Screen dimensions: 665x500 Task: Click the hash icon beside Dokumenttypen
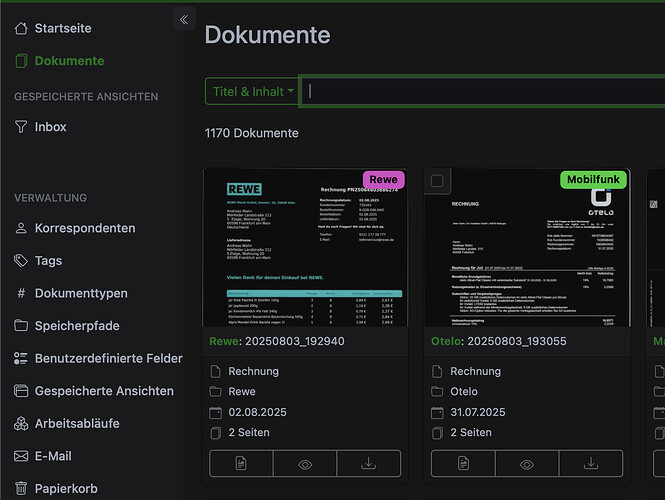(21, 293)
